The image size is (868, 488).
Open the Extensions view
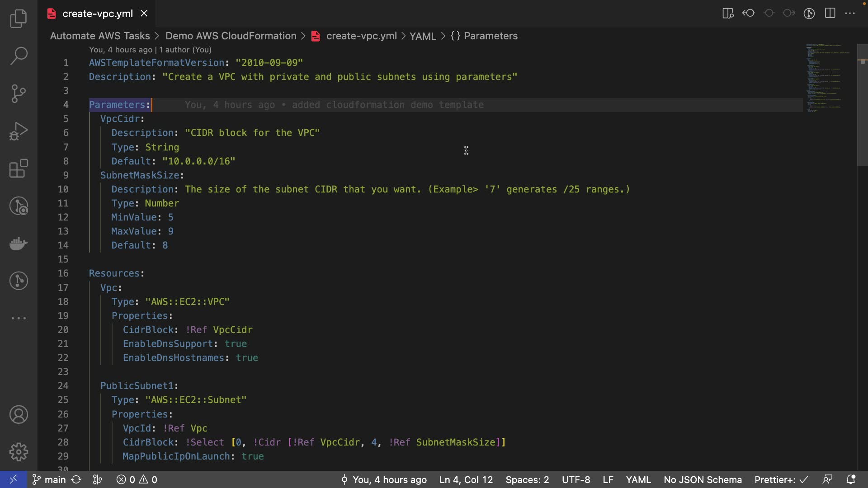19,169
